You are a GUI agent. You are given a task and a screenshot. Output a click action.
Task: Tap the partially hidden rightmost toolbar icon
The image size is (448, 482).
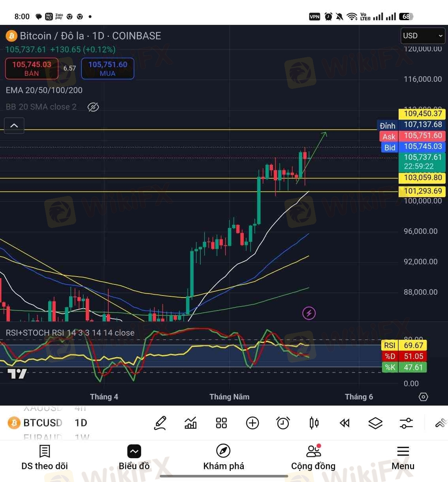pyautogui.click(x=441, y=423)
